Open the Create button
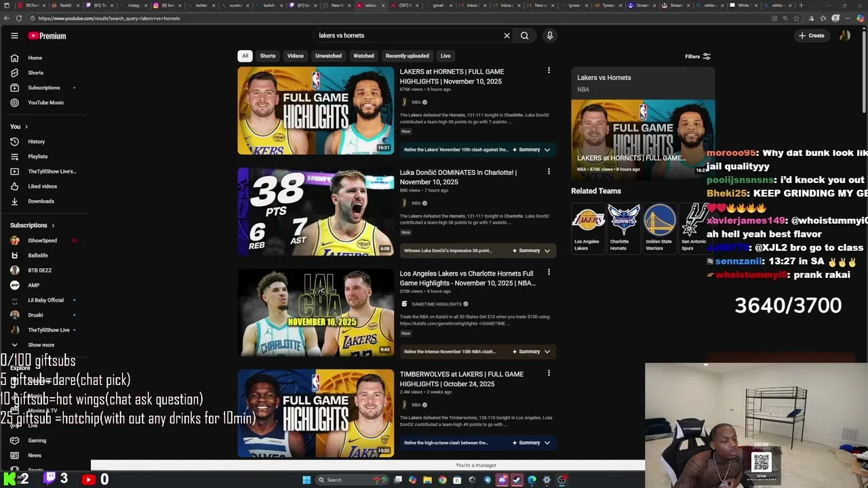 point(811,35)
